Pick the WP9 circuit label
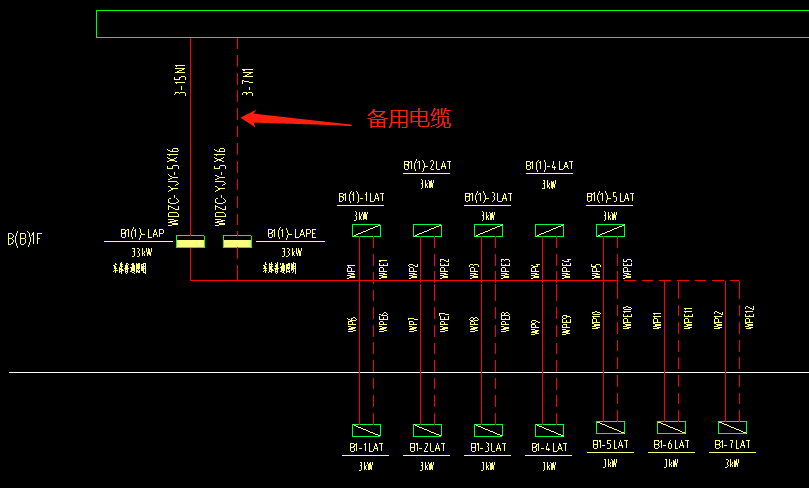 pos(535,327)
